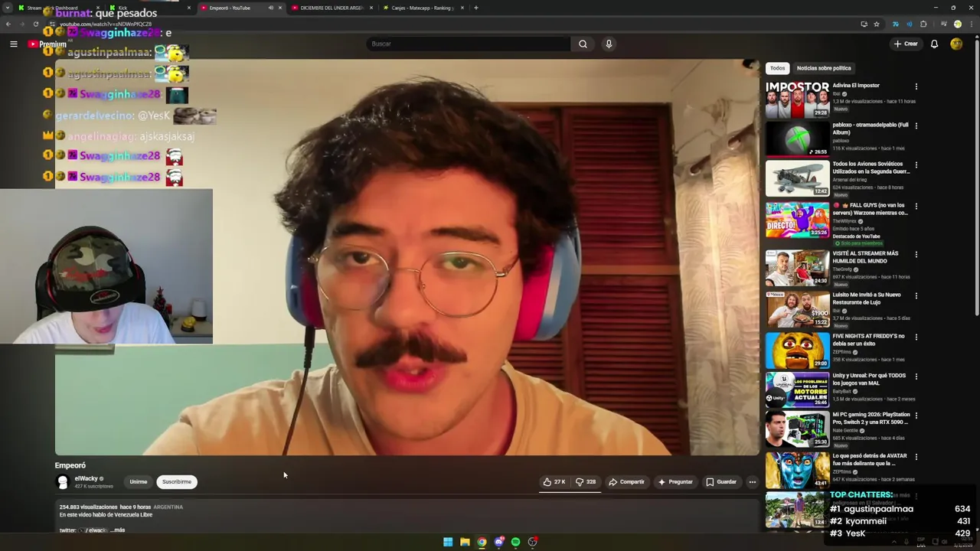Close the Empeoró - YouTube tab

point(279,8)
